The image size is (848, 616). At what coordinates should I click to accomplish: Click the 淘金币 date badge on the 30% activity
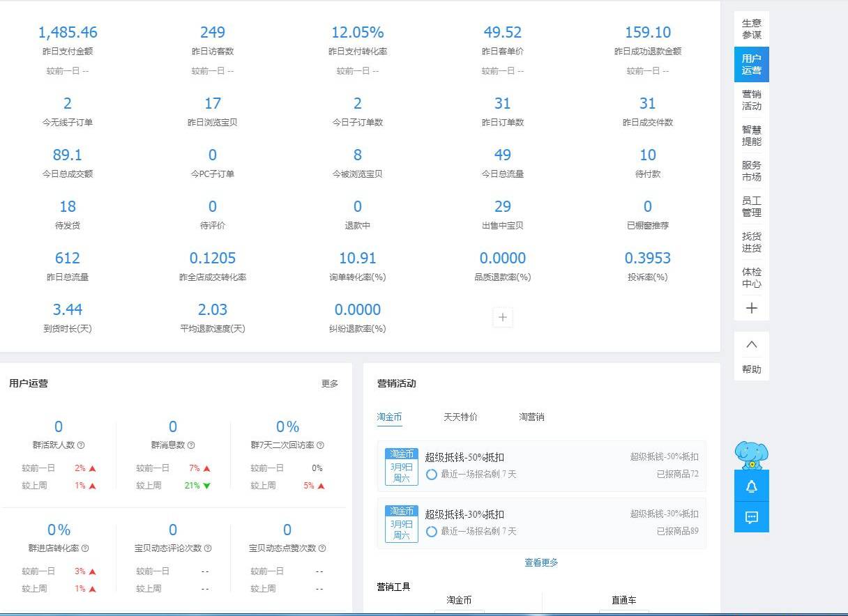click(402, 523)
